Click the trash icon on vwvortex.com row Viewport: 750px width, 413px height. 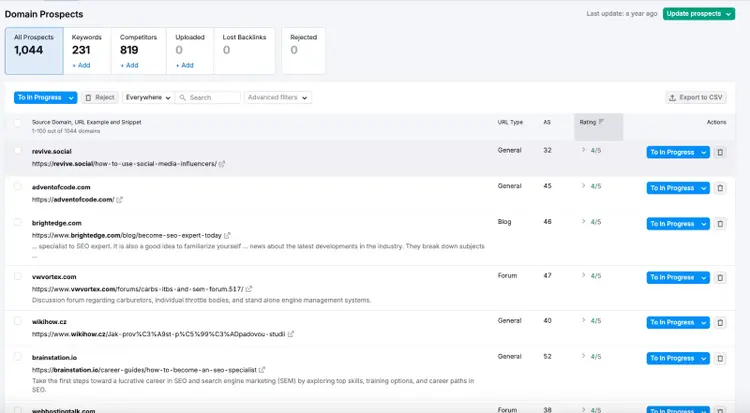tap(720, 278)
